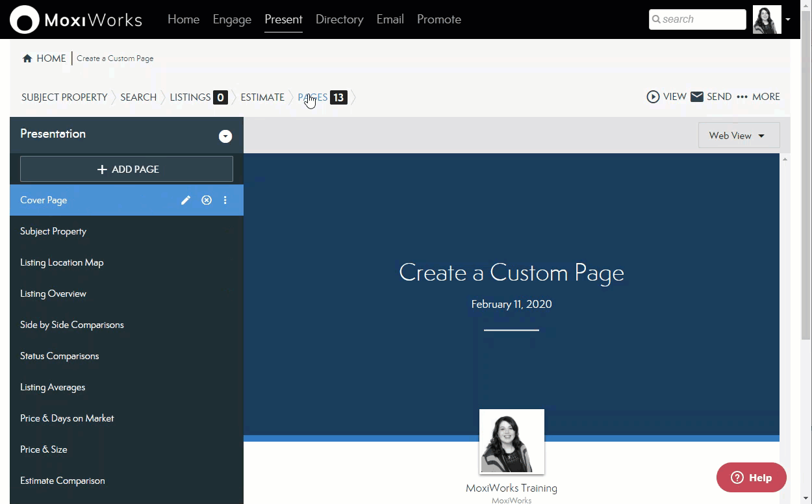Open the Web View dropdown
The width and height of the screenshot is (812, 504).
(x=739, y=136)
